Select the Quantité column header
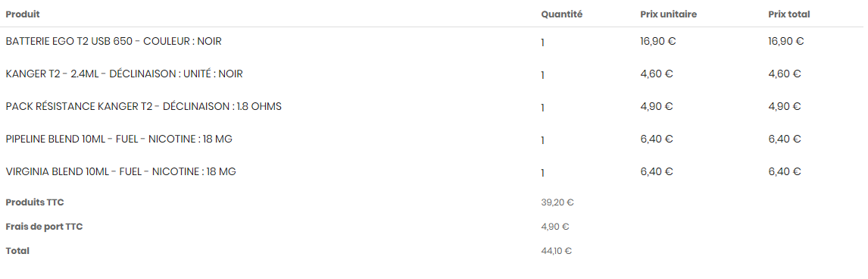 pos(561,14)
